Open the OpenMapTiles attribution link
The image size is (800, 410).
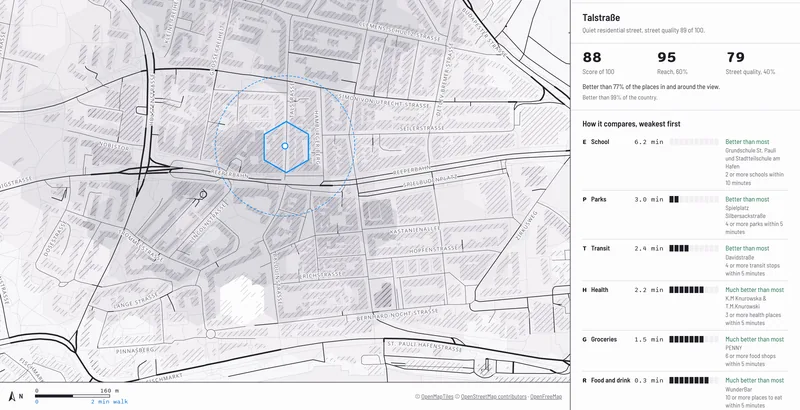tap(437, 397)
